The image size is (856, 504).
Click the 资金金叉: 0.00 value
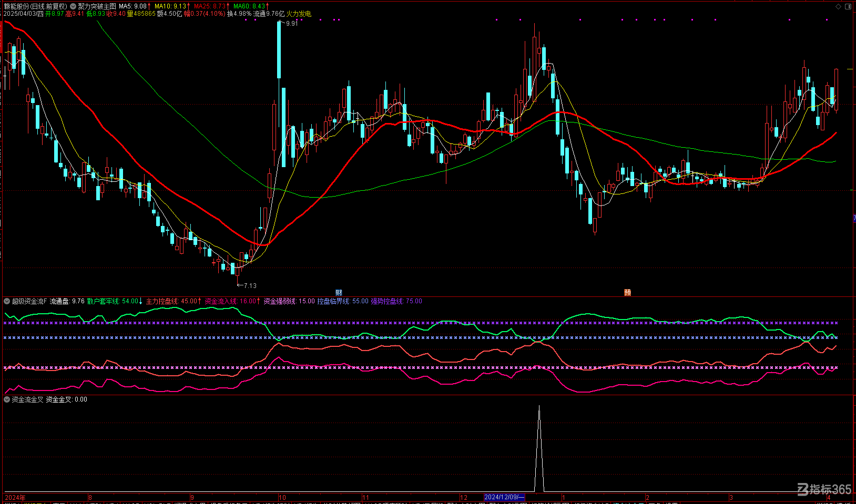click(67, 399)
